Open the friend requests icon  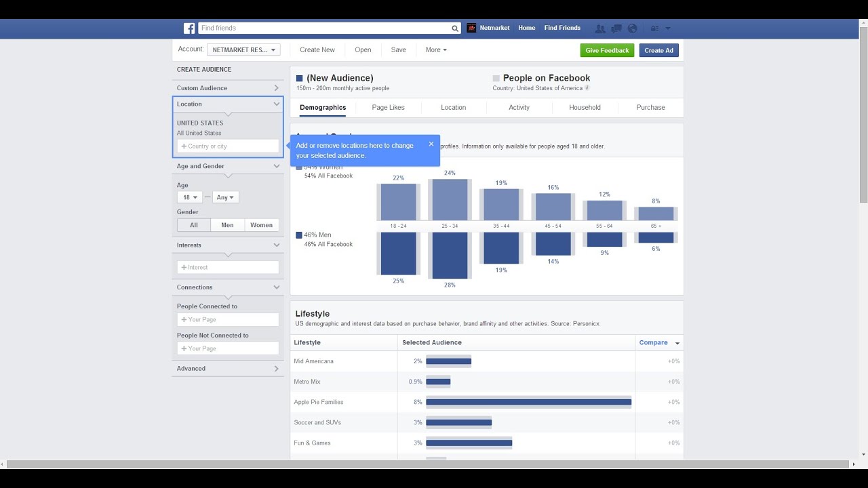[599, 28]
